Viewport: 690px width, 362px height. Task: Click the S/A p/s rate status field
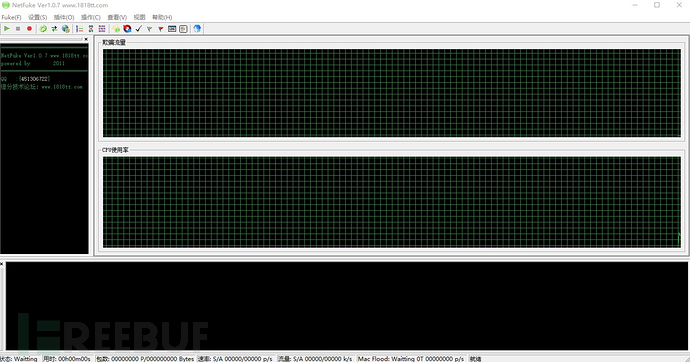coord(235,358)
